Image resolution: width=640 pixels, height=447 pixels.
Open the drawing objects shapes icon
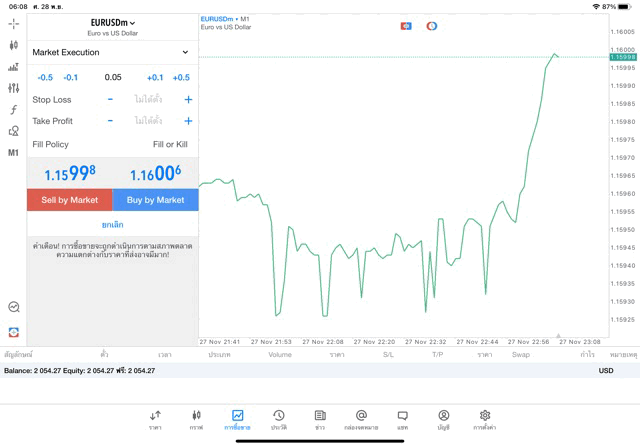pos(13,131)
